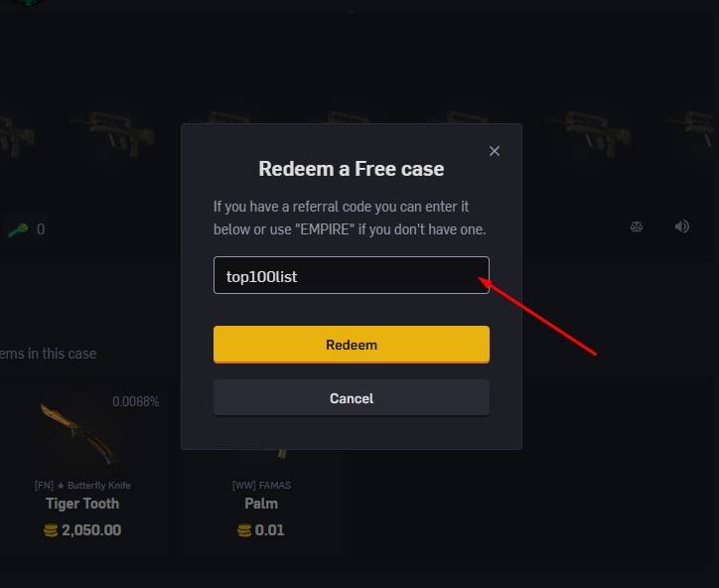Click the green key icon
719x588 pixels.
(x=18, y=228)
